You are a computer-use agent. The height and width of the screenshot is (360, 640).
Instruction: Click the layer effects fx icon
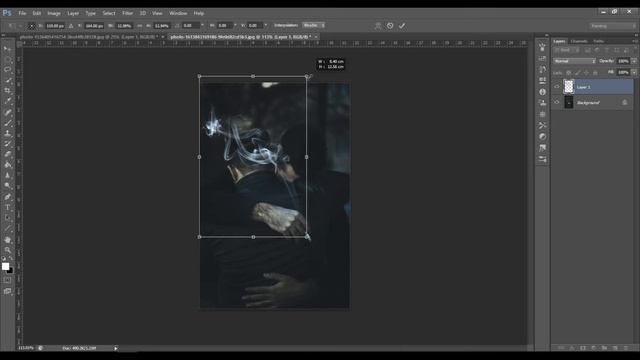[571, 348]
